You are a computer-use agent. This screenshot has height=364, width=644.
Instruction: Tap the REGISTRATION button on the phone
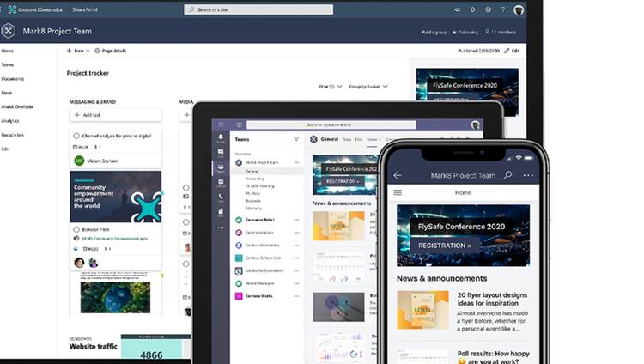coord(445,246)
